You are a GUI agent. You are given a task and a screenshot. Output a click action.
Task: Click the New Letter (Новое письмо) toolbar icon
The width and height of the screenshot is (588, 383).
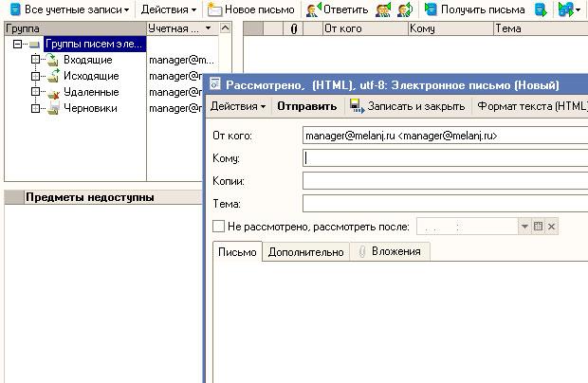[215, 9]
